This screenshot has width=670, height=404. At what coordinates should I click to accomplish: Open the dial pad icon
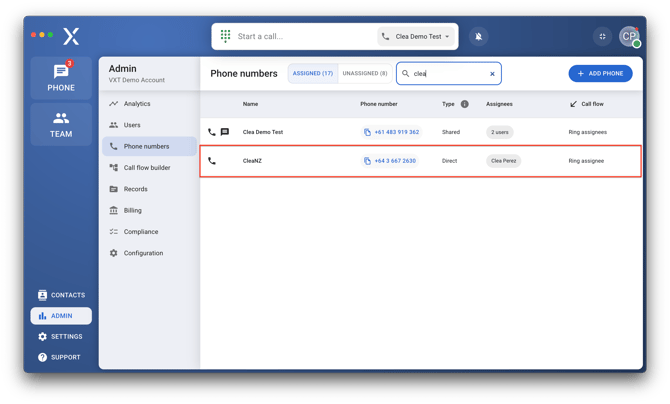coord(225,36)
